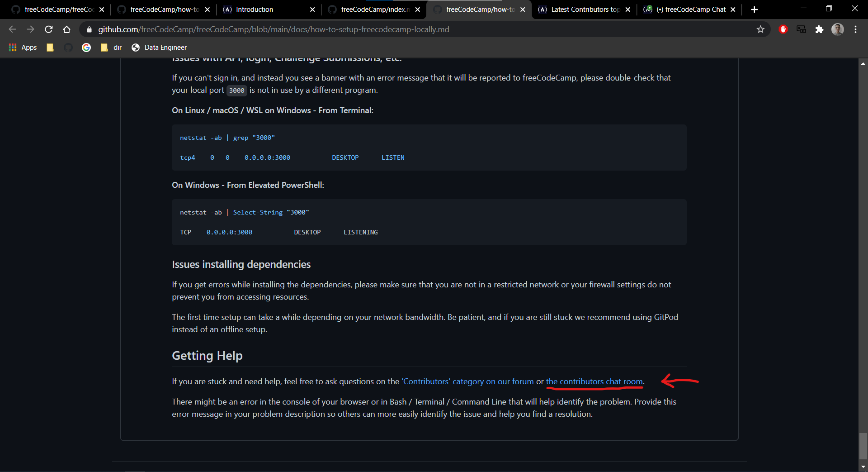Click the browser forward arrow

pyautogui.click(x=30, y=29)
